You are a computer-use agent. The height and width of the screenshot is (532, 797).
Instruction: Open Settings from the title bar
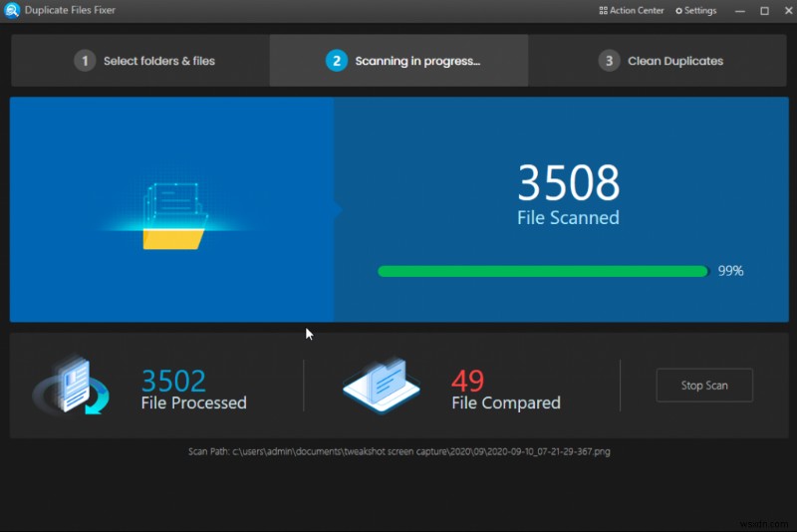pyautogui.click(x=695, y=10)
